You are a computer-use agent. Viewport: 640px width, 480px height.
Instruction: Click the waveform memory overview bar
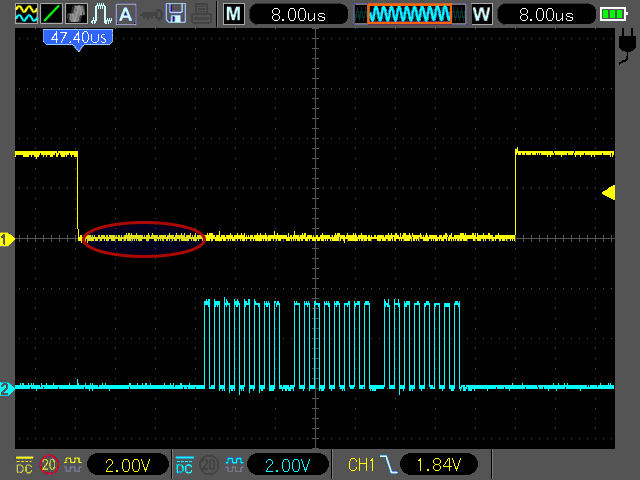[x=409, y=14]
